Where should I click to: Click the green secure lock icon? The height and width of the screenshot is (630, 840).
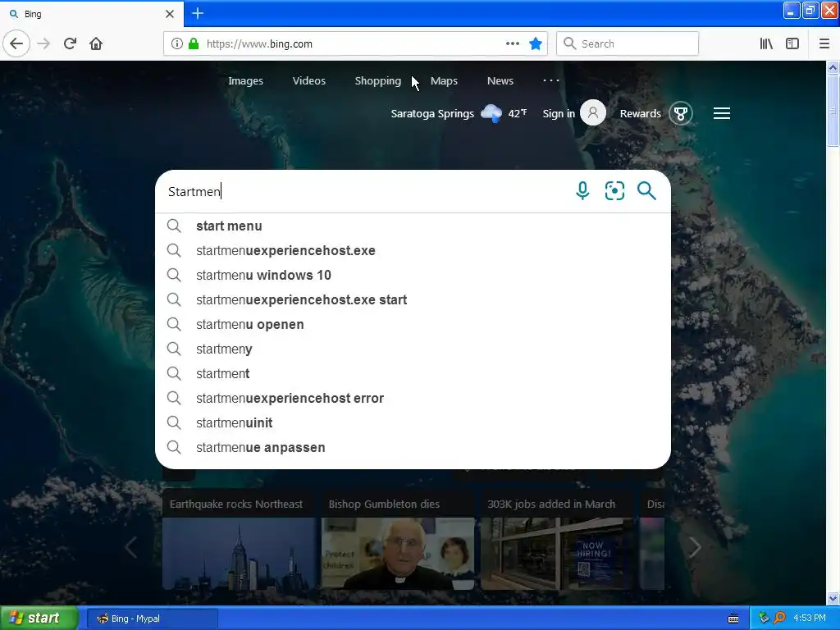point(194,43)
